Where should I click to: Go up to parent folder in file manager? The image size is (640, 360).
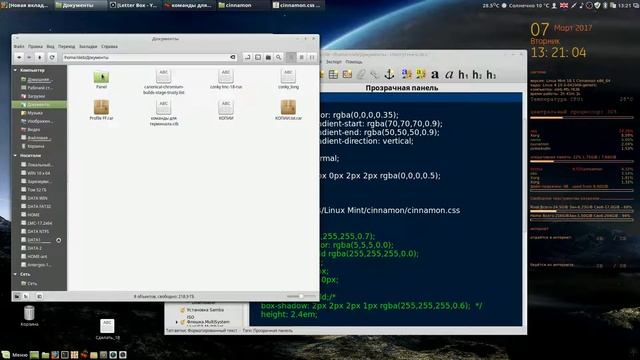[x=40, y=58]
